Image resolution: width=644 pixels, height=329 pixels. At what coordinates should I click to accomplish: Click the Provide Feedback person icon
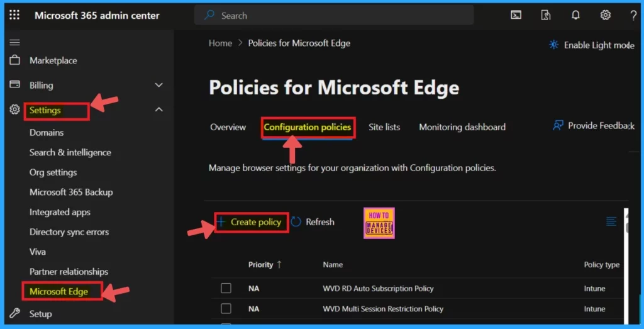pos(558,126)
